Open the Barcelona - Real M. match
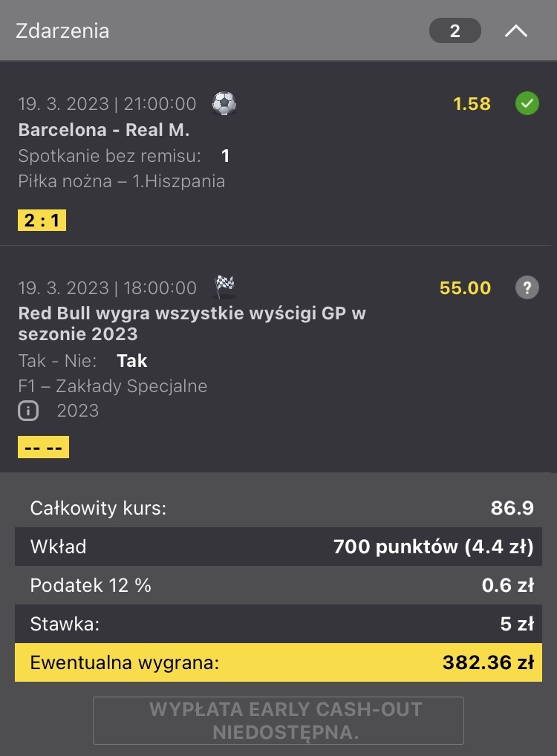Screen dimensions: 557x756 [x=104, y=130]
